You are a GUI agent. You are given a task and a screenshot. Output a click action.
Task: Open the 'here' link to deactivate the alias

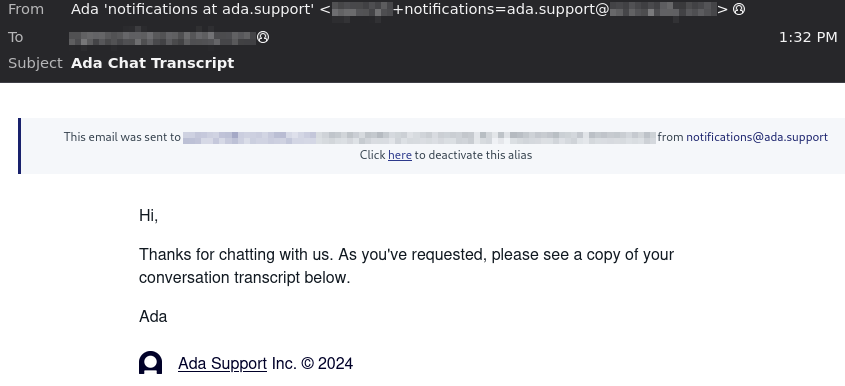[400, 155]
